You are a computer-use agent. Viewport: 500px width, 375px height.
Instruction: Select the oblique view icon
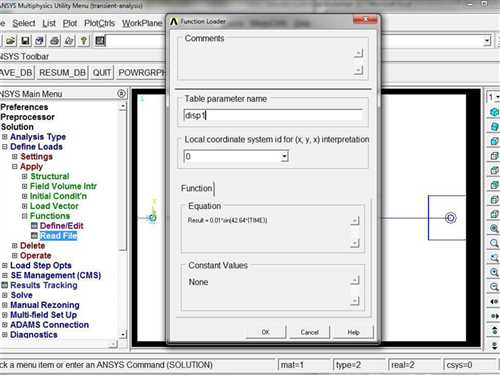pos(494,127)
